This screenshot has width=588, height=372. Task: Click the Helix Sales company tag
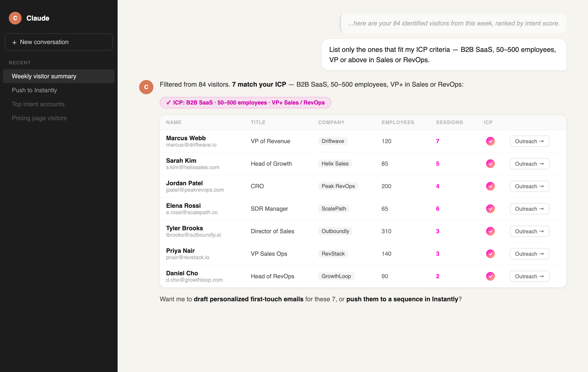[335, 163]
